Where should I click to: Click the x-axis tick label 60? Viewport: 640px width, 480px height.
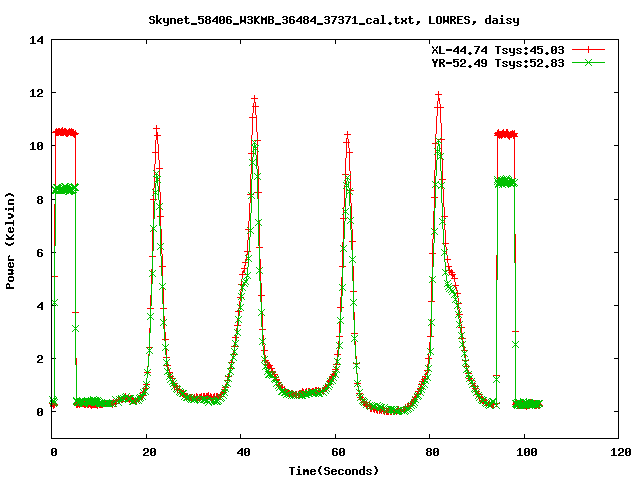[x=338, y=452]
